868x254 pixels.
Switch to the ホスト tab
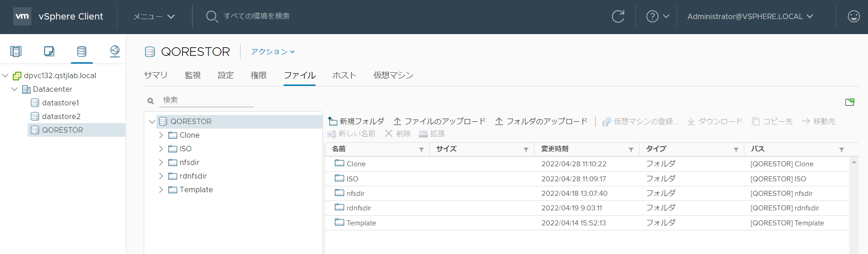[x=344, y=75]
